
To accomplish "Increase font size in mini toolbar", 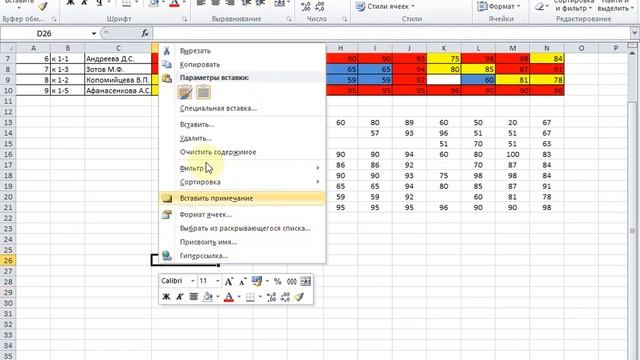I will [x=229, y=281].
